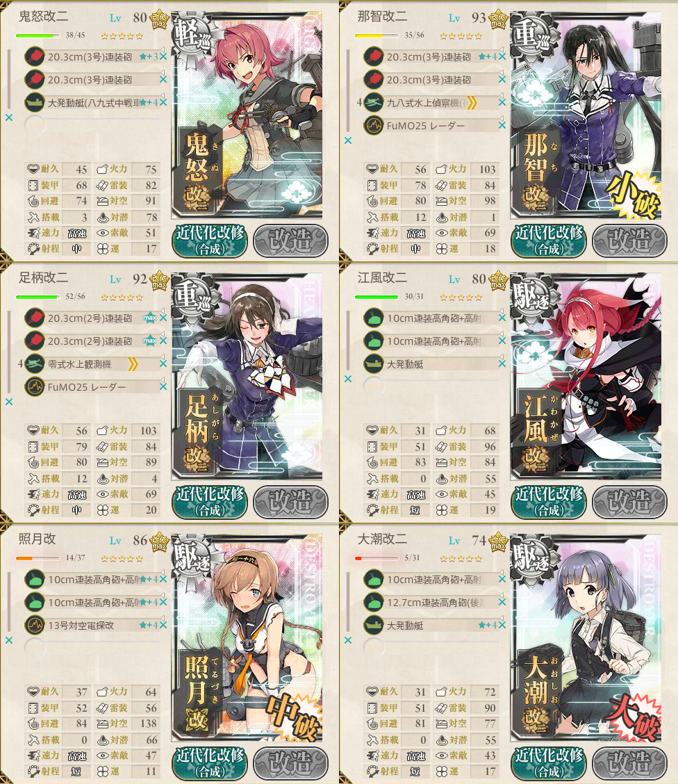This screenshot has height=784, width=678.
Task: Click Teruzuki's 13号対空電探改 radar icon
Action: [35, 625]
